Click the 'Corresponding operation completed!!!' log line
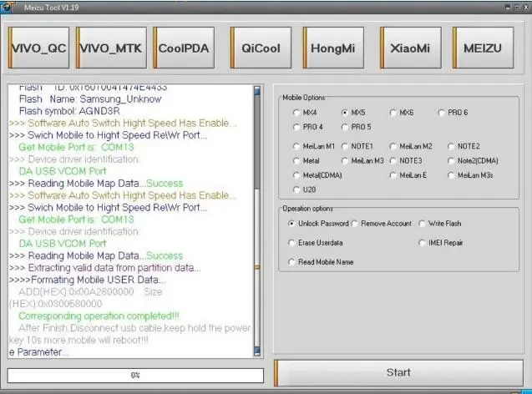Image resolution: width=532 pixels, height=394 pixels. coord(99,316)
